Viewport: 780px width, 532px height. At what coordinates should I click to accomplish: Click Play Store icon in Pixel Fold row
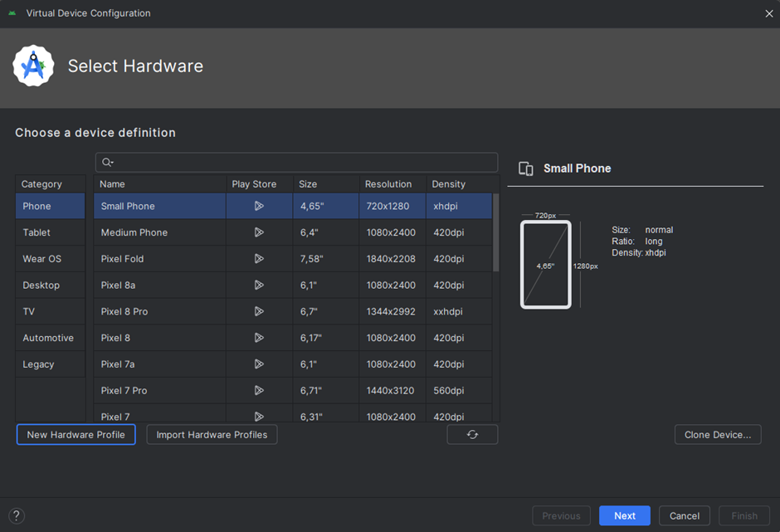point(259,259)
